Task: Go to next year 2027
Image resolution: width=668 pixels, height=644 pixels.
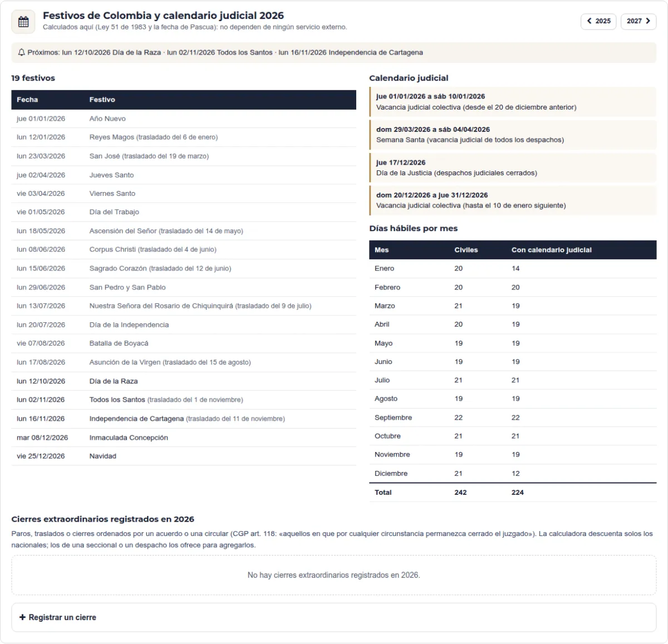Action: [x=638, y=21]
